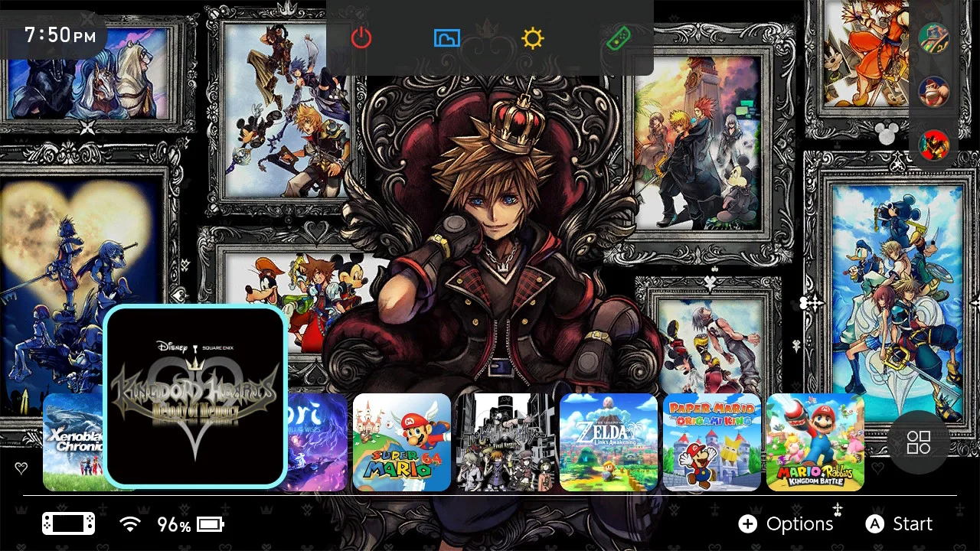Screen dimensions: 980x551
Task: Click the Wi-Fi signal icon
Action: (x=131, y=524)
